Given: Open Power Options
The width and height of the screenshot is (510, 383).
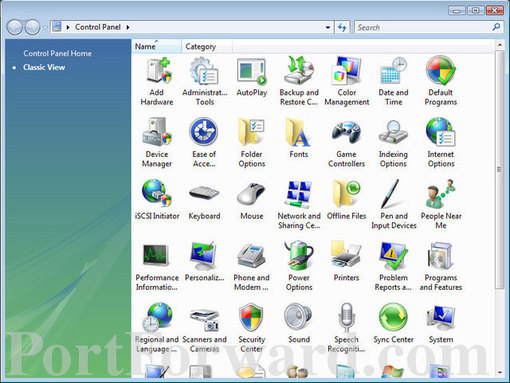Looking at the screenshot, I should [299, 266].
